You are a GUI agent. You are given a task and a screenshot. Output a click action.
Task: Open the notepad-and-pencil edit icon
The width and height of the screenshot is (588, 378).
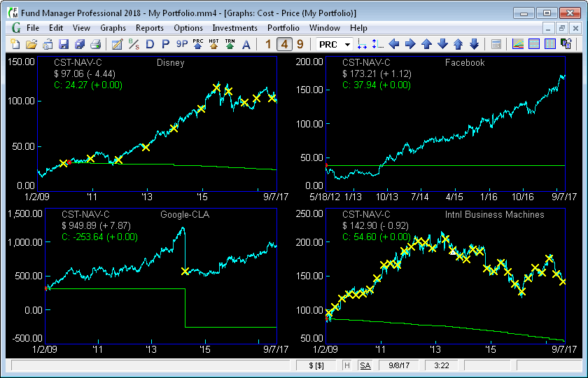point(117,44)
